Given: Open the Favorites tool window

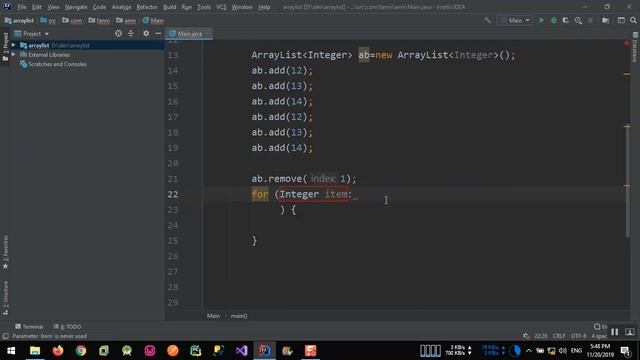Looking at the screenshot, I should [x=5, y=252].
